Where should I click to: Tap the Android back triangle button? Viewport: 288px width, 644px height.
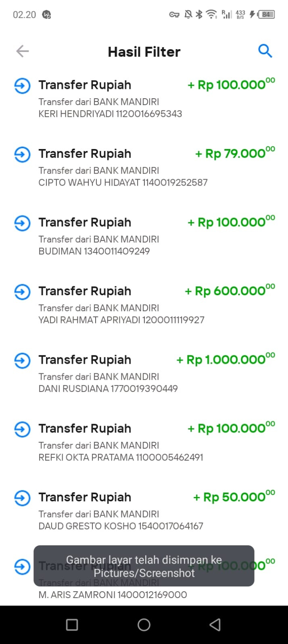tap(215, 625)
